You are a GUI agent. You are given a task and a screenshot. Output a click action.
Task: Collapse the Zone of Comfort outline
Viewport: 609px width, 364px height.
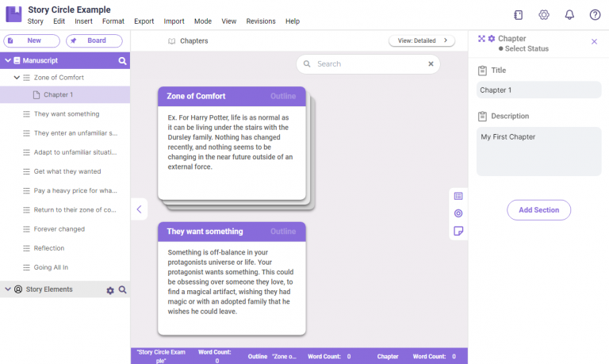[17, 78]
